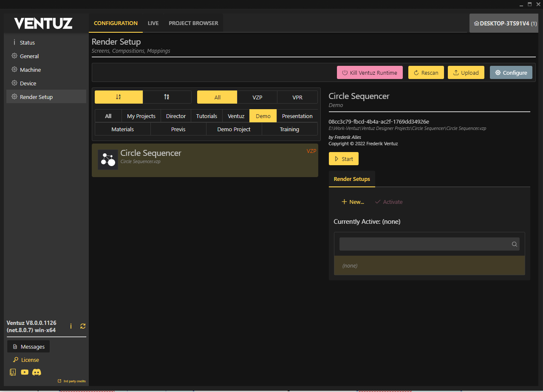This screenshot has width=543, height=392.
Task: Open the YouTube channel icon
Action: tap(25, 372)
